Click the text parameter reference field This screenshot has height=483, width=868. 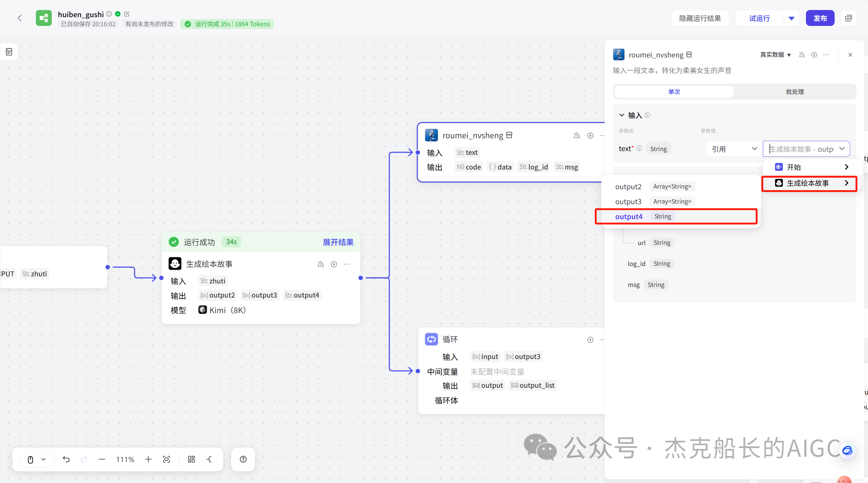[802, 149]
